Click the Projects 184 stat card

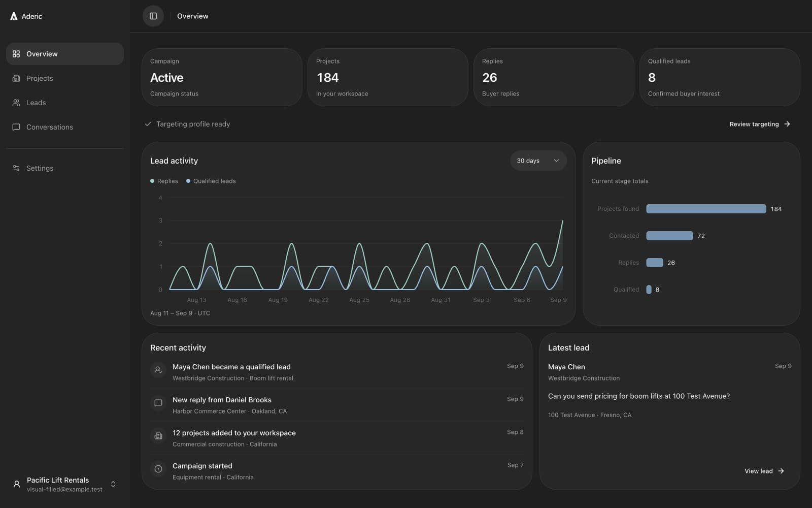388,77
